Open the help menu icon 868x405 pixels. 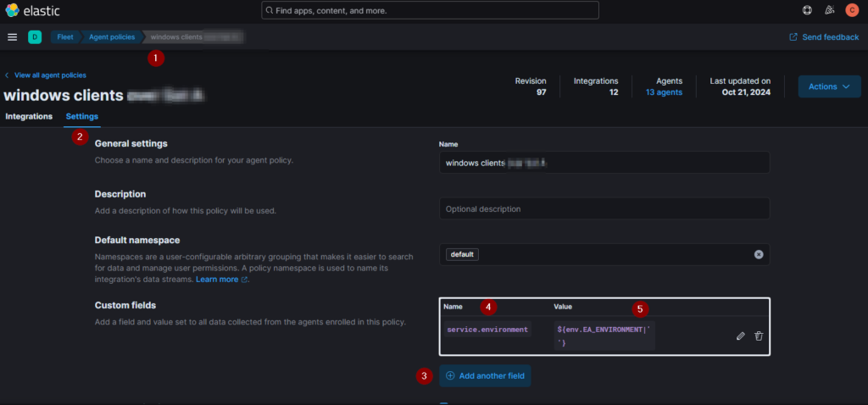[x=807, y=10]
